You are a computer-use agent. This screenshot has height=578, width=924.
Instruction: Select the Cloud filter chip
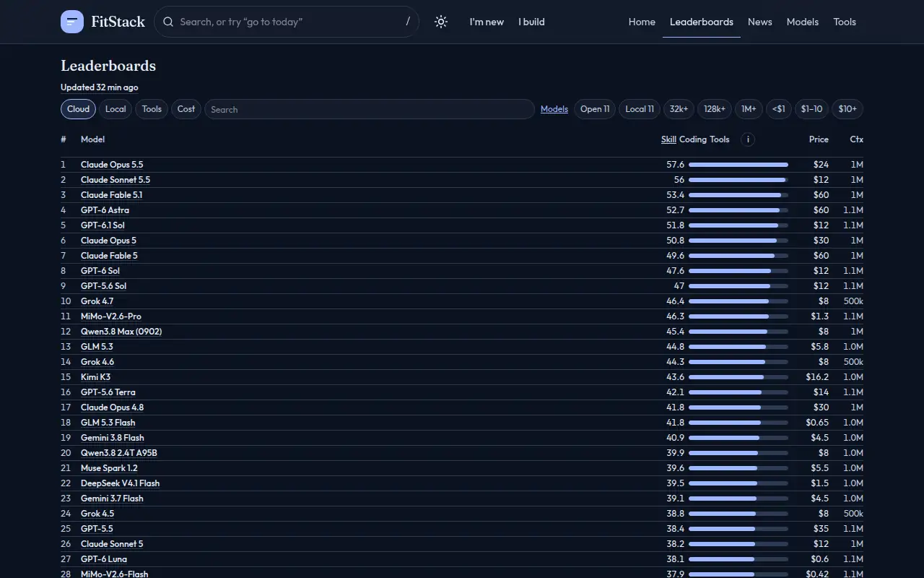pyautogui.click(x=78, y=109)
